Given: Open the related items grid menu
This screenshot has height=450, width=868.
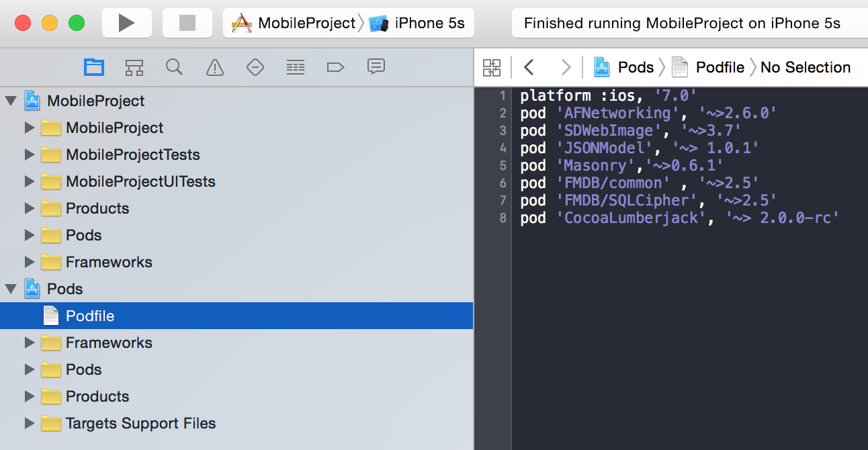Looking at the screenshot, I should point(492,67).
